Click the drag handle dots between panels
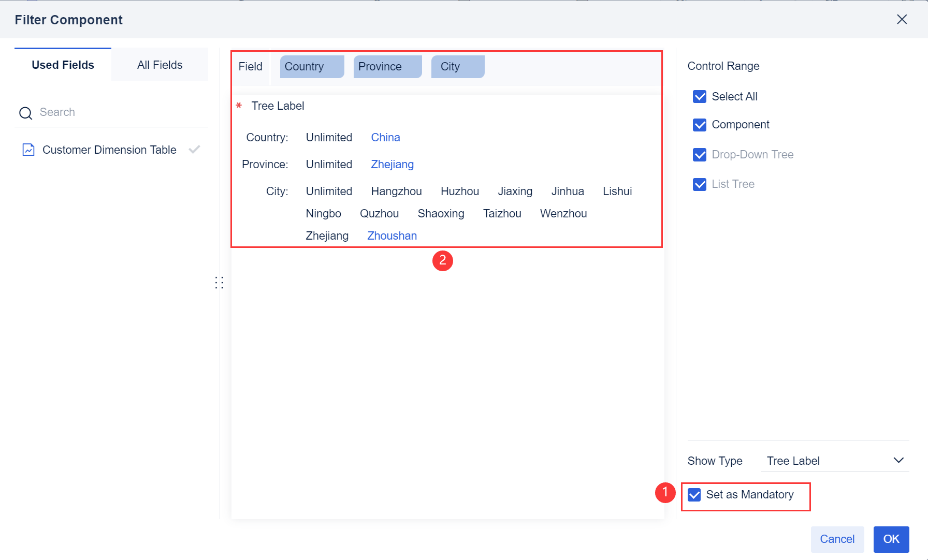 click(x=219, y=282)
